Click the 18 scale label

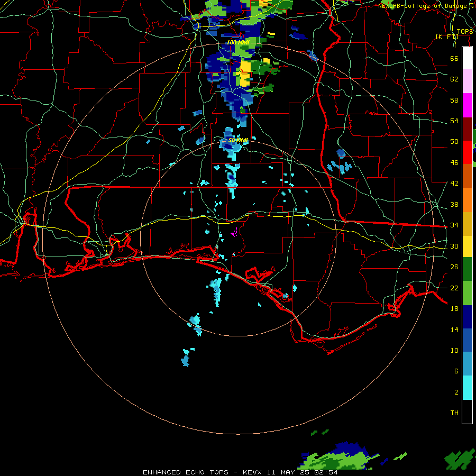[x=454, y=309]
